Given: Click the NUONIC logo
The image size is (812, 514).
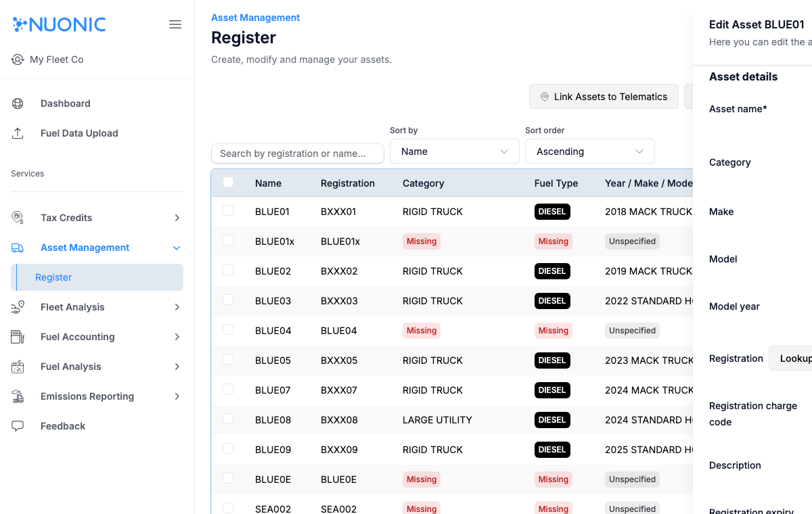Looking at the screenshot, I should pyautogui.click(x=59, y=24).
